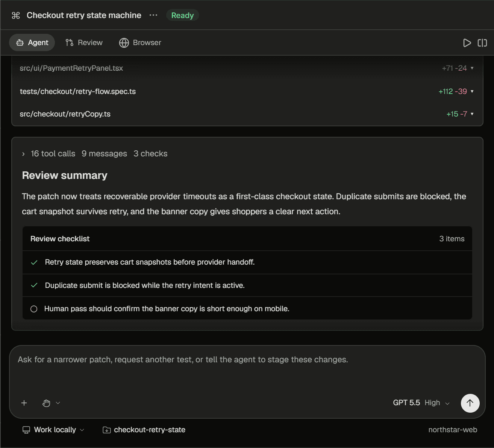Click the plus attach icon
The image size is (494, 448).
coord(24,403)
